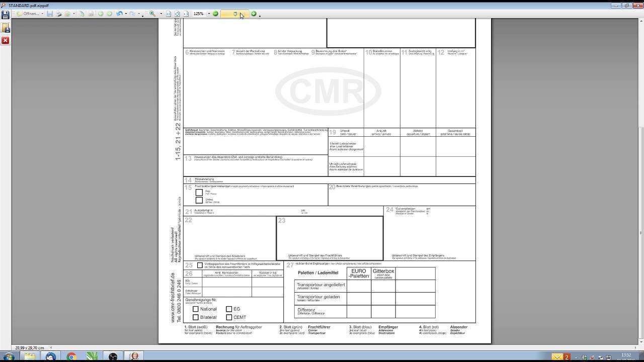Click the green zoom-out minus button
The height and width of the screenshot is (362, 644).
click(215, 14)
